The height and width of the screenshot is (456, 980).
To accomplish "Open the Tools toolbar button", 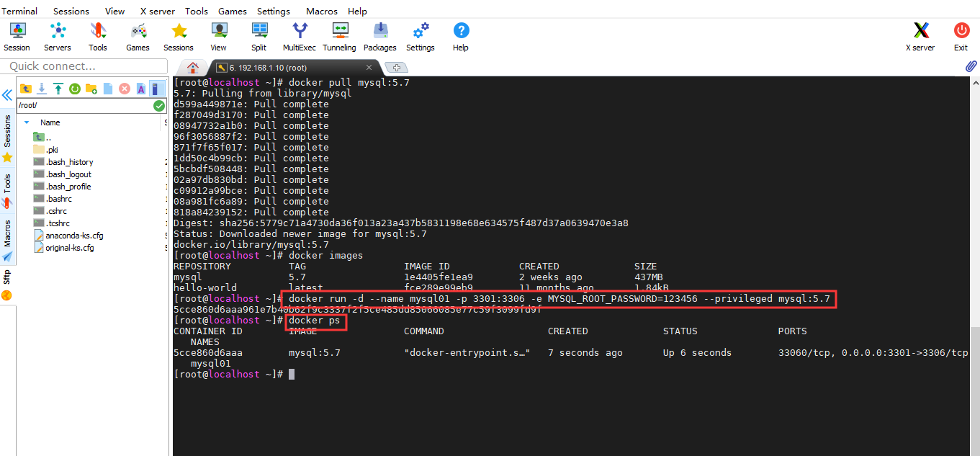I will point(98,37).
